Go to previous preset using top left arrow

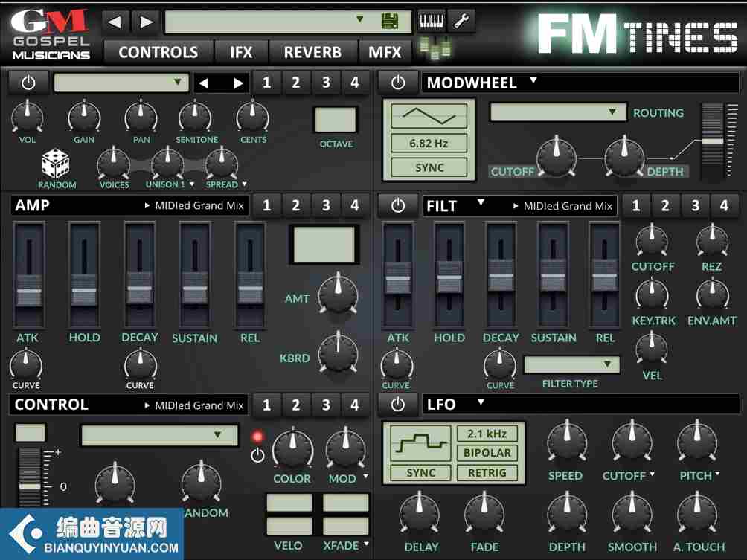coord(115,22)
